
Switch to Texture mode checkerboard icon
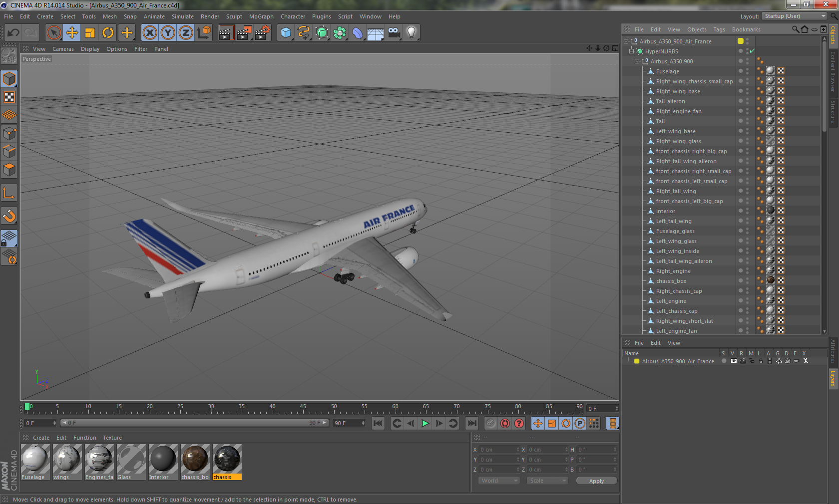(x=9, y=97)
